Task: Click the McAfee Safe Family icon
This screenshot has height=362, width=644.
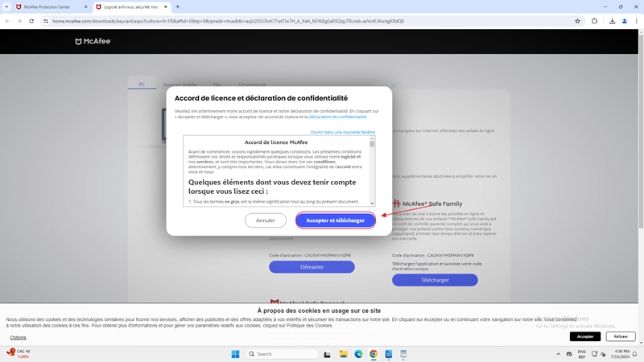Action: (x=396, y=204)
